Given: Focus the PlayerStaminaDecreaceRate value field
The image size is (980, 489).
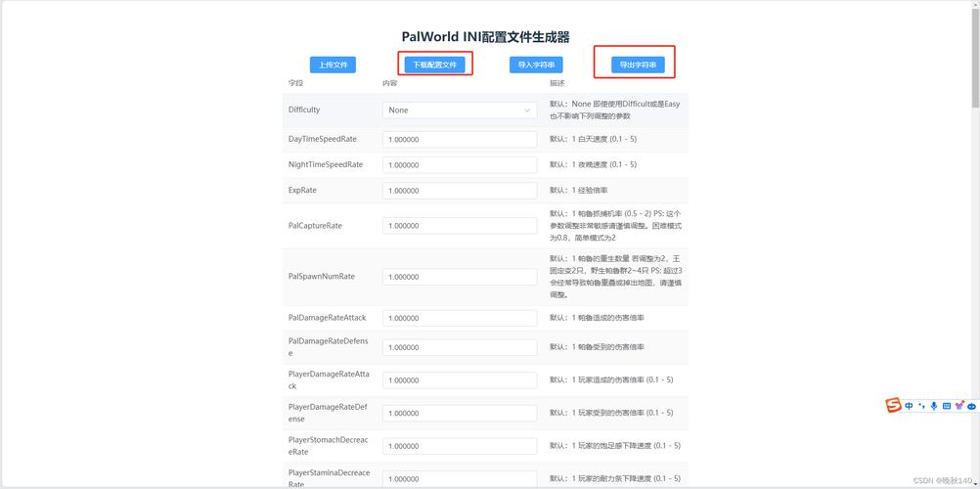Looking at the screenshot, I should click(460, 479).
